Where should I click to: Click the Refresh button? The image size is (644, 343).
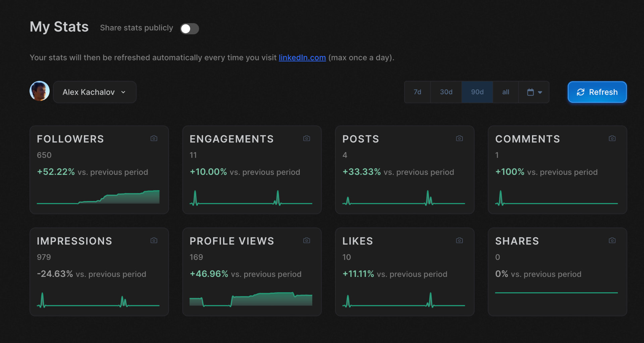(597, 92)
